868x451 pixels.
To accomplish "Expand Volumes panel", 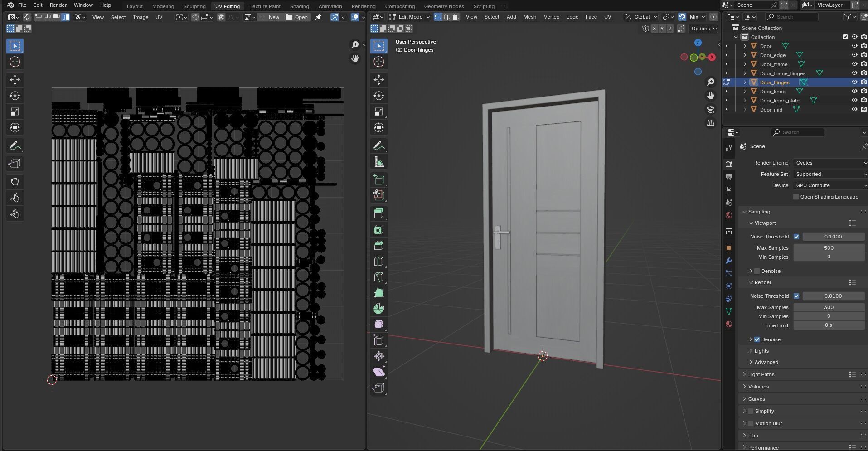I will [758, 387].
